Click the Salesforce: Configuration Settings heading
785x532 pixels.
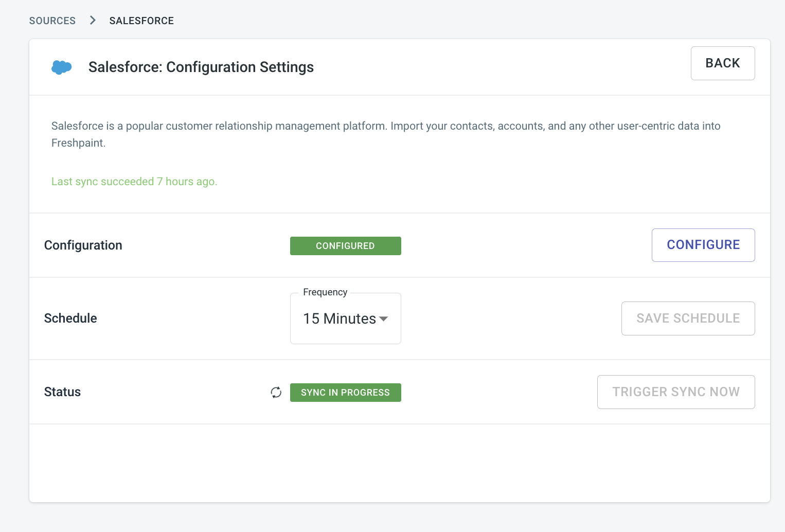[201, 67]
